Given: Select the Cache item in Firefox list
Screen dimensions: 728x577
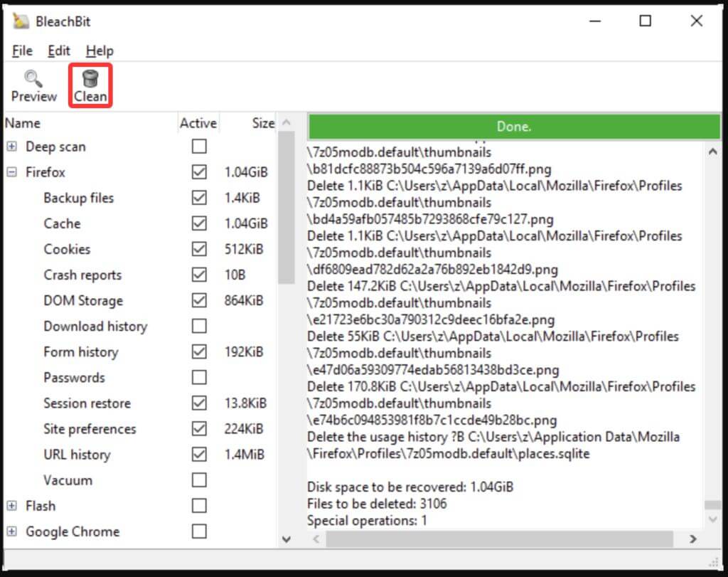Looking at the screenshot, I should (x=62, y=223).
